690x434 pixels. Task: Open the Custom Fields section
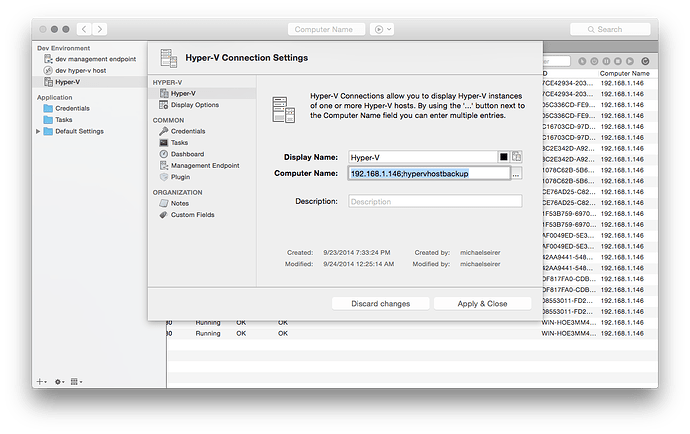[192, 214]
